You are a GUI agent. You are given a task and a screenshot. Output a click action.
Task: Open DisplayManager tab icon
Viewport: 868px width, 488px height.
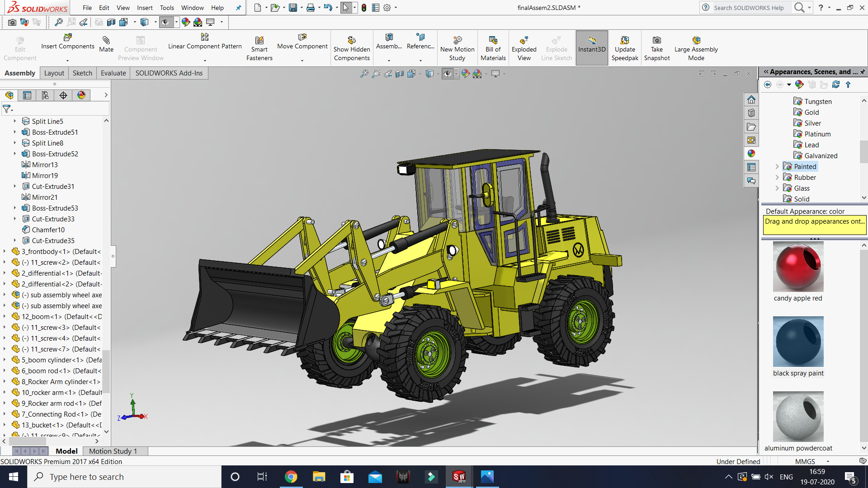81,95
